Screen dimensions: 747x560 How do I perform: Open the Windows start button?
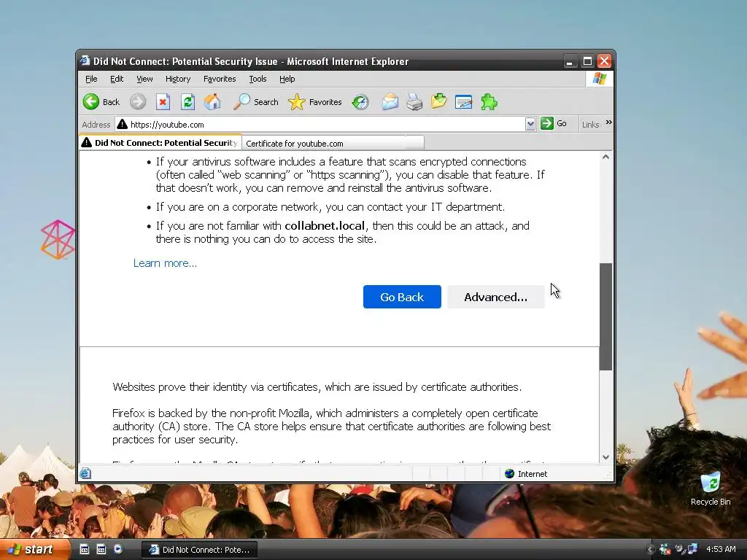[34, 549]
